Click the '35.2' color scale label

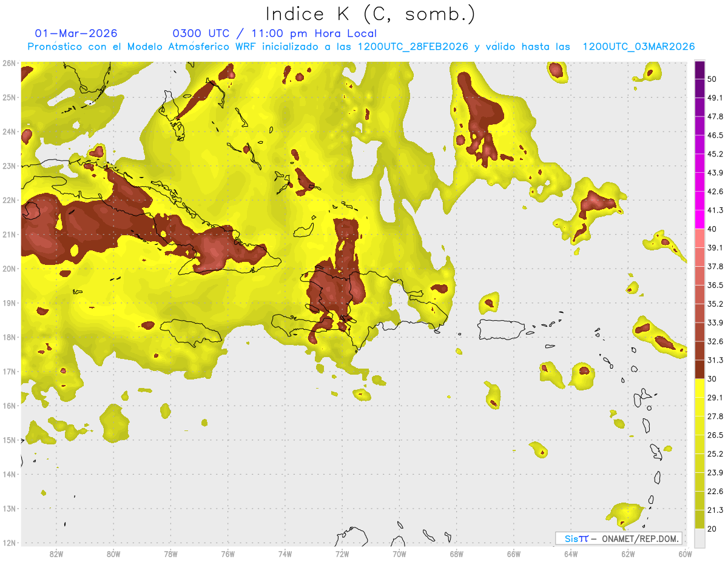click(x=715, y=304)
